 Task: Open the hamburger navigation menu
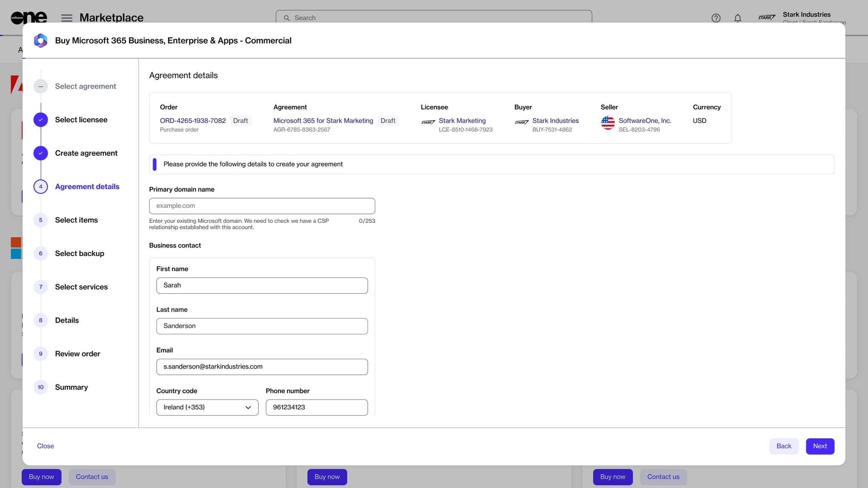coord(67,18)
